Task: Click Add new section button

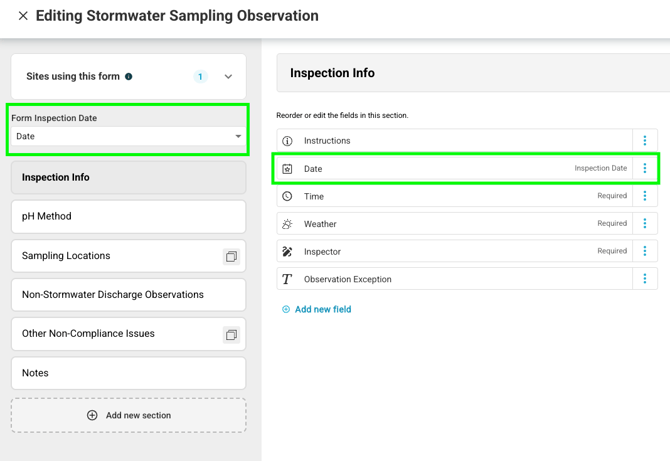Action: click(x=128, y=415)
